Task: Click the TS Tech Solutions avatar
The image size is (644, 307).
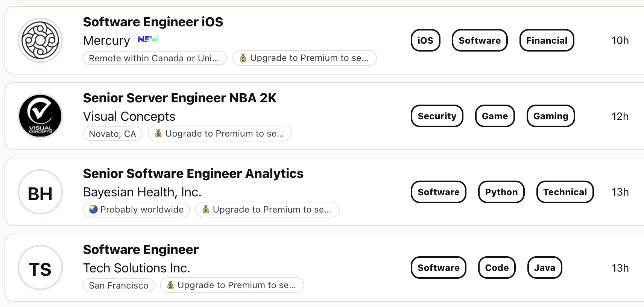Action: [40, 267]
